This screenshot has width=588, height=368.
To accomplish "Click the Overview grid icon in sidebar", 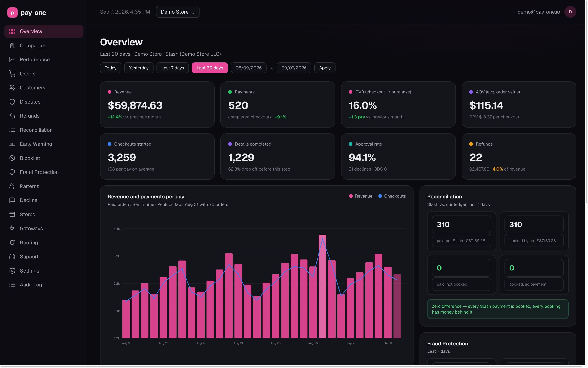I will pos(12,31).
